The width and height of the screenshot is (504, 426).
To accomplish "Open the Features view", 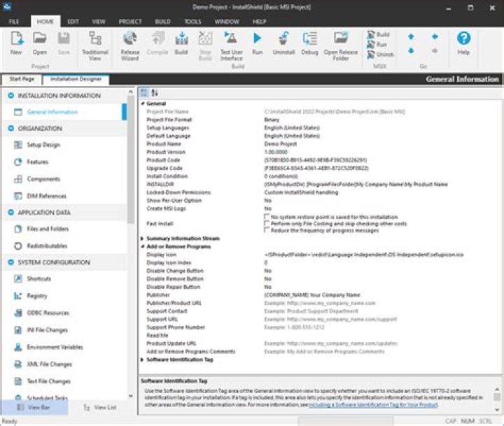I will tap(37, 162).
